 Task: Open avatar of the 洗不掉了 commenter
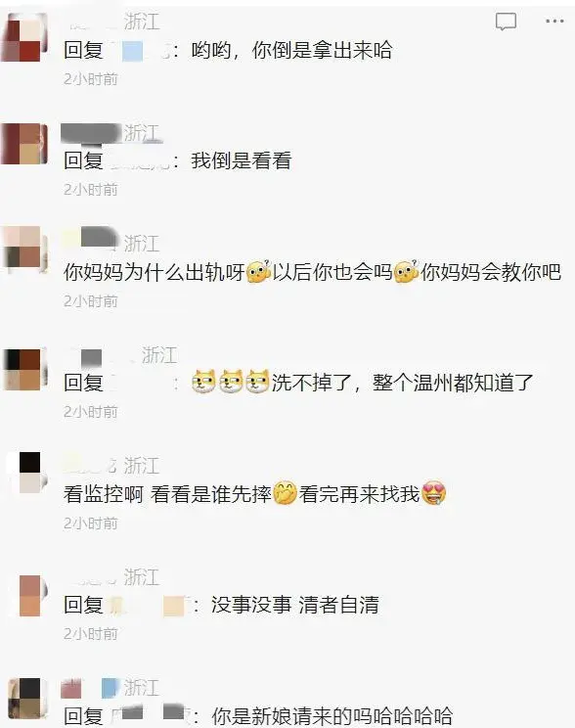tap(26, 369)
